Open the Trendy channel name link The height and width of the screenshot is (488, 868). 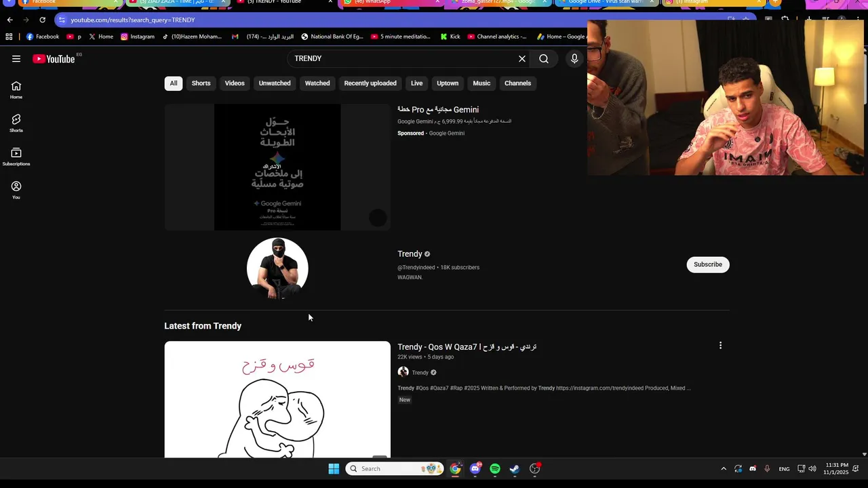[410, 254]
